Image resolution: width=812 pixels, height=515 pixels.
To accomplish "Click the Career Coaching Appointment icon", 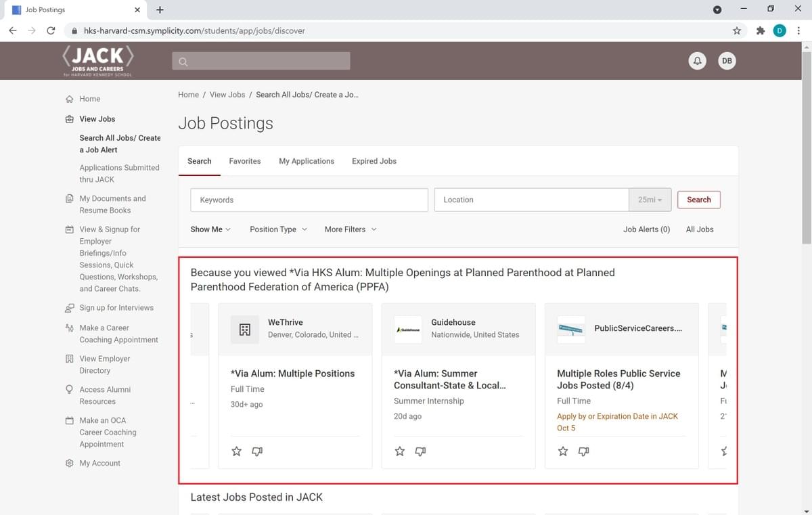I will pyautogui.click(x=69, y=328).
